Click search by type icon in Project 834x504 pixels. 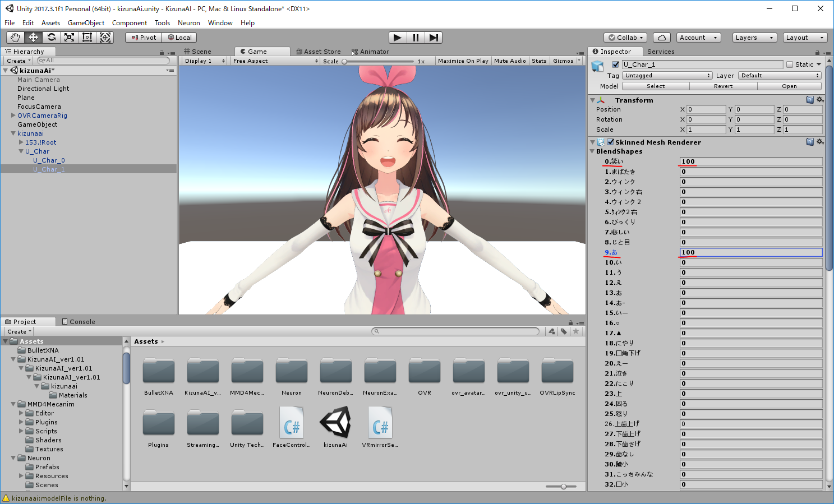click(x=552, y=331)
